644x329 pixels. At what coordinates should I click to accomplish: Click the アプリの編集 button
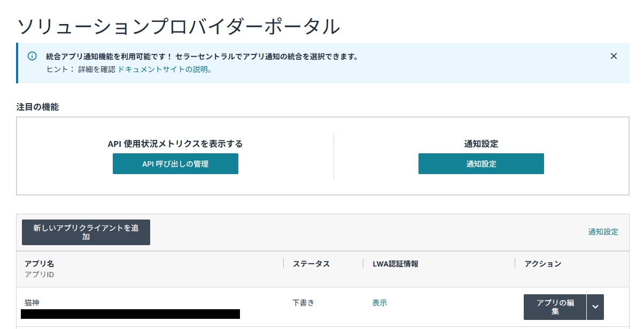[555, 307]
